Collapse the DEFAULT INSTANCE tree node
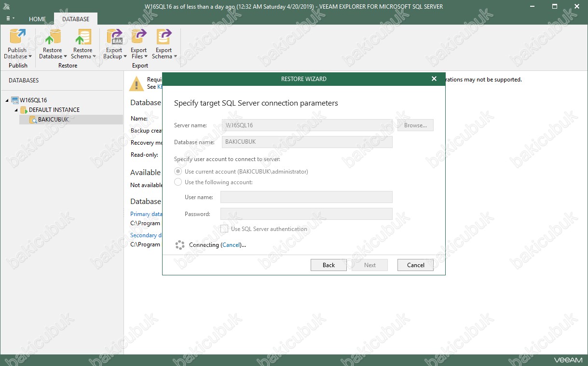The height and width of the screenshot is (366, 588). [x=16, y=110]
